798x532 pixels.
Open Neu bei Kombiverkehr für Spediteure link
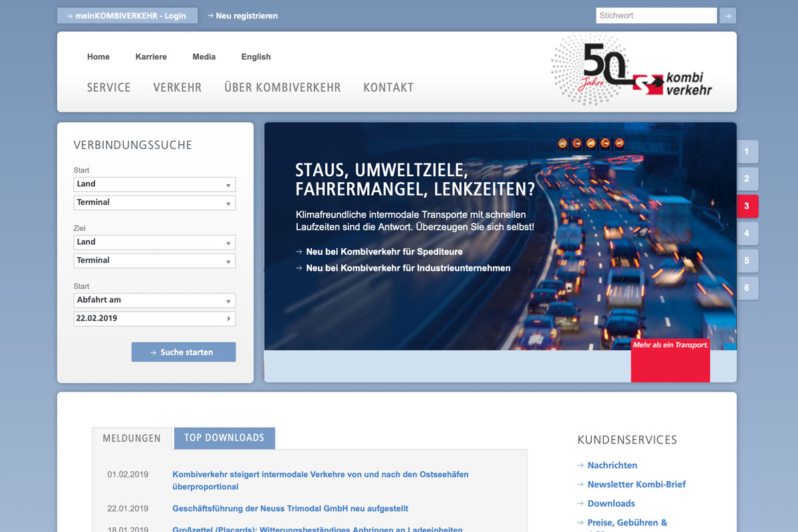tap(384, 252)
